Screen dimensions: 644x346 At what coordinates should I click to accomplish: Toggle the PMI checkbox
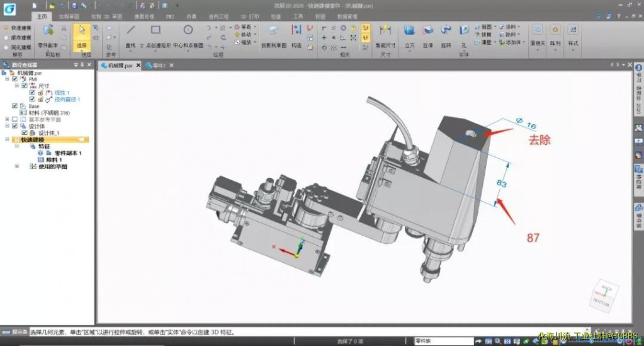(x=15, y=79)
